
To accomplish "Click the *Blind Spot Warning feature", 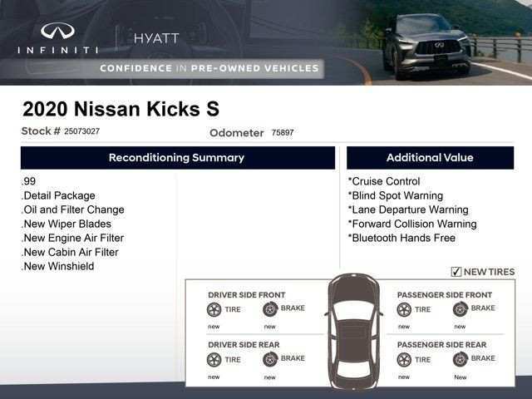I will point(396,195).
